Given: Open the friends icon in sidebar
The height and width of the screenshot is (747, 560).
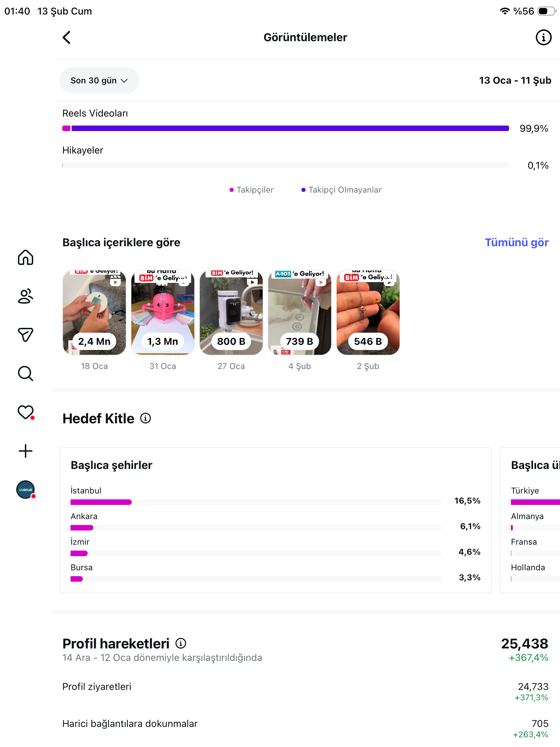Looking at the screenshot, I should pos(26,296).
